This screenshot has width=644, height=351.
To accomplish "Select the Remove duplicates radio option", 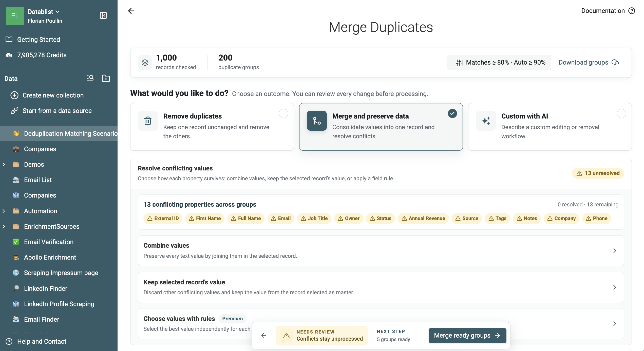I will [283, 113].
